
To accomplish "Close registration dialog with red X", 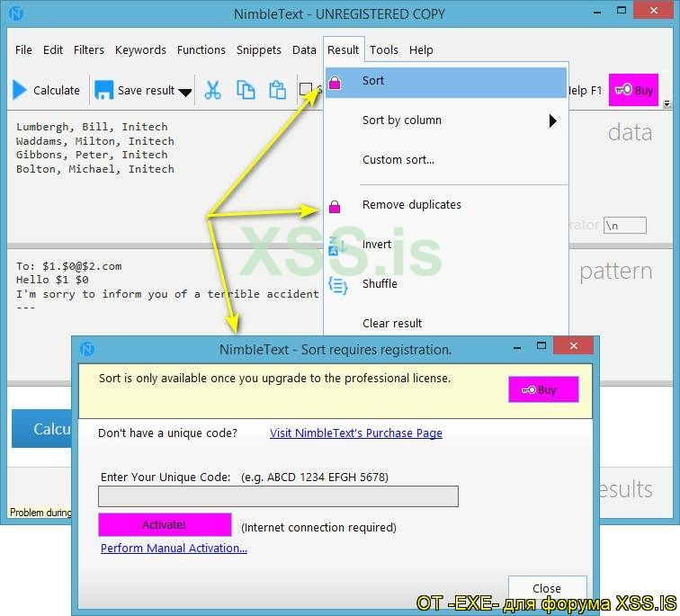I will 574,345.
